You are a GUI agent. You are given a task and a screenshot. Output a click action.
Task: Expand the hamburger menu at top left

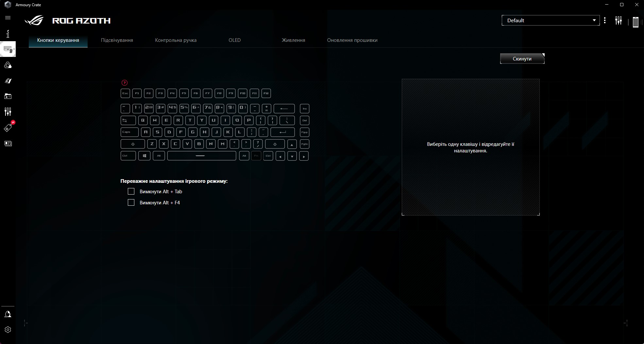pyautogui.click(x=8, y=18)
